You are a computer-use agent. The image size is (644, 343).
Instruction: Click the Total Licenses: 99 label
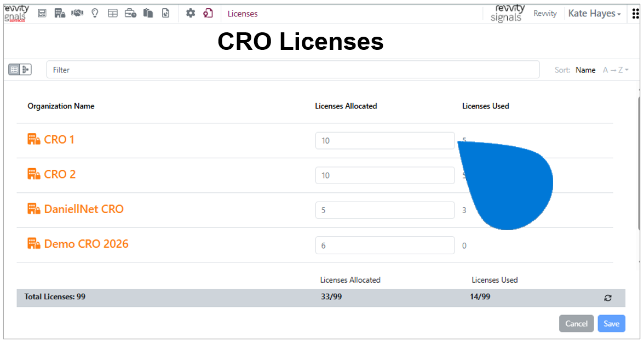[55, 296]
